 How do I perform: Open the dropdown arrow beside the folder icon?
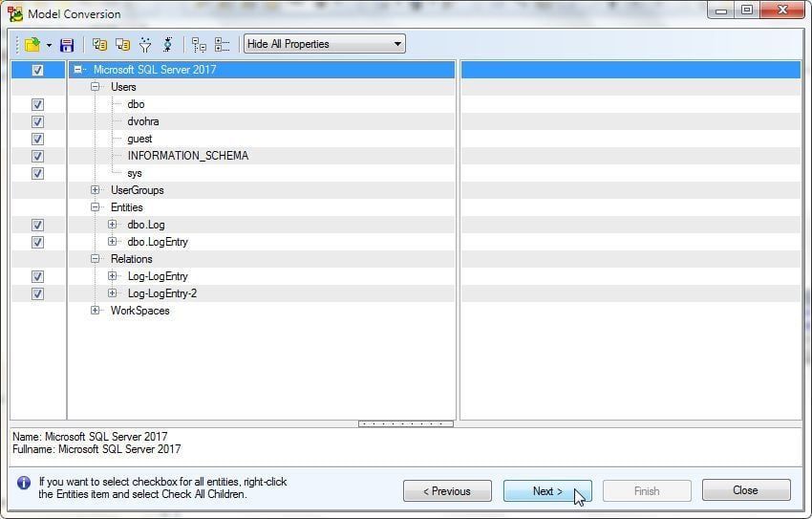coord(49,45)
